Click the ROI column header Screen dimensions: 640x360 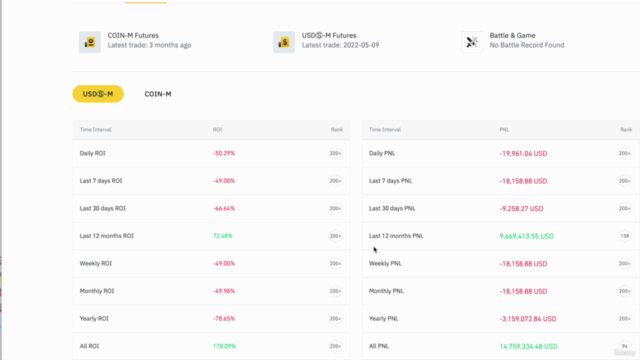point(218,130)
